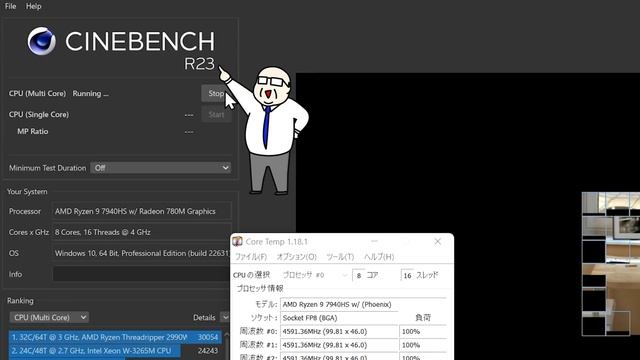Expand the ranking Details dropdown arrow

[225, 317]
